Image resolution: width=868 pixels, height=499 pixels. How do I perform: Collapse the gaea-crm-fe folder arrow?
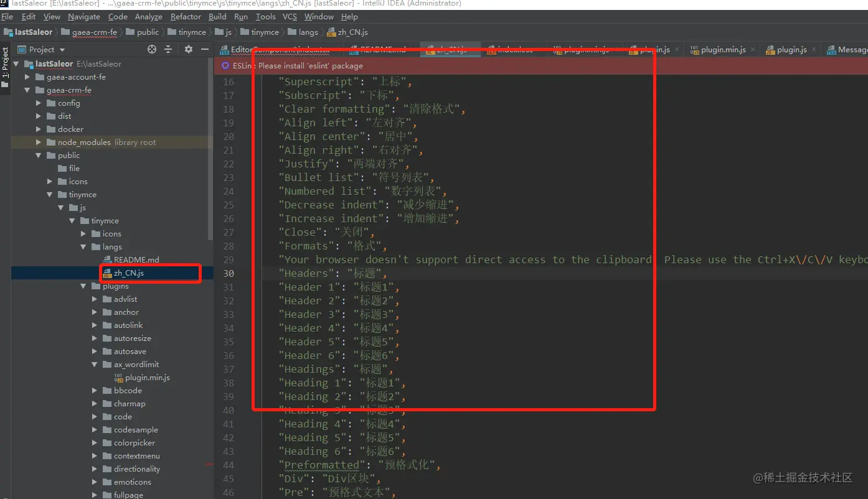point(27,90)
